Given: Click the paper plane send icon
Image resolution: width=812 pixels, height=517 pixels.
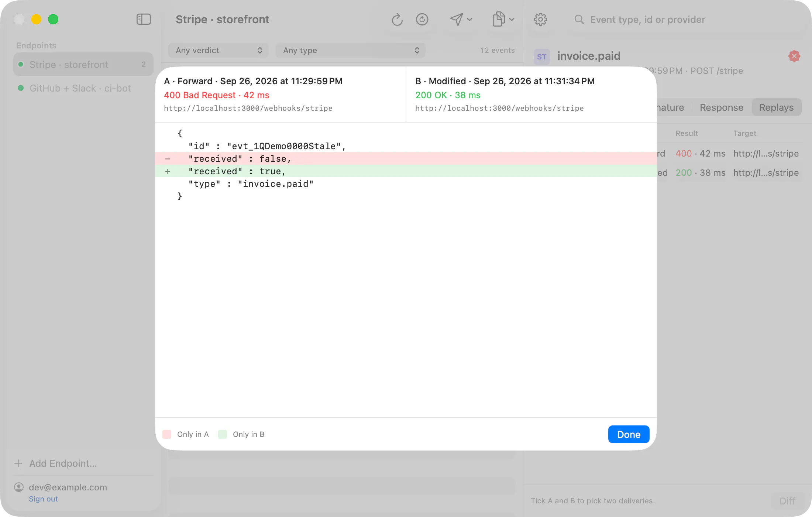Looking at the screenshot, I should pos(457,19).
